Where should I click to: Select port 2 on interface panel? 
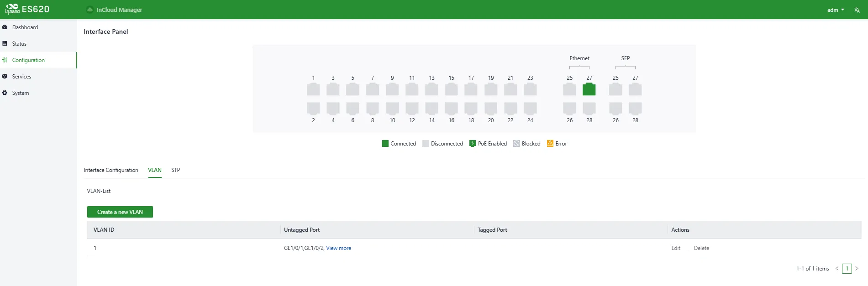[313, 108]
